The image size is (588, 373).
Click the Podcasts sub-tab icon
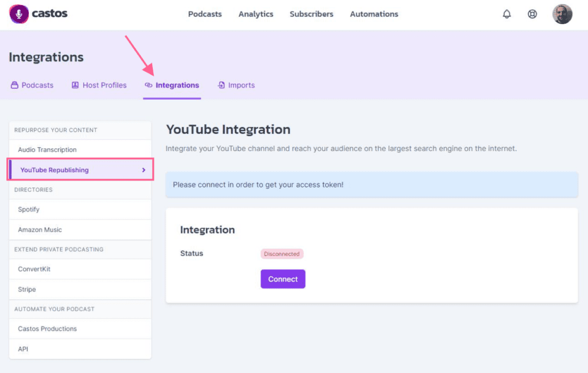click(x=14, y=85)
